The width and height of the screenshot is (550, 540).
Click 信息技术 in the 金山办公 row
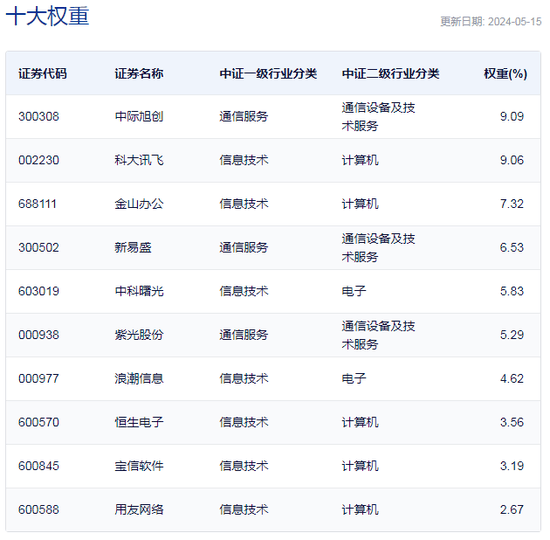244,204
